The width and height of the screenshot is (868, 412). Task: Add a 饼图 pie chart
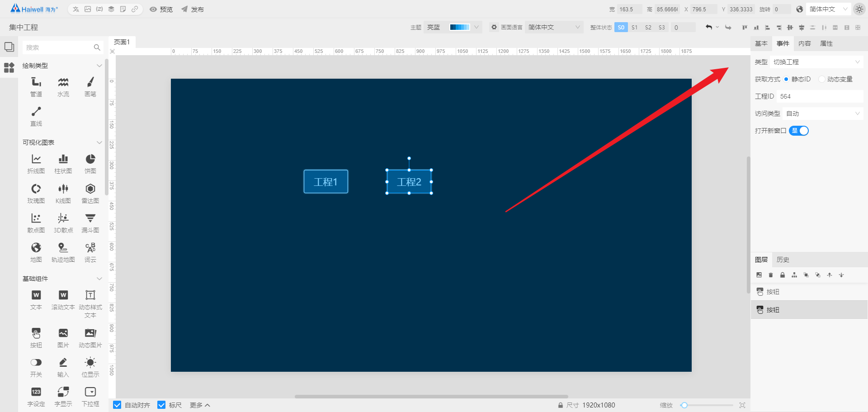pyautogui.click(x=90, y=164)
